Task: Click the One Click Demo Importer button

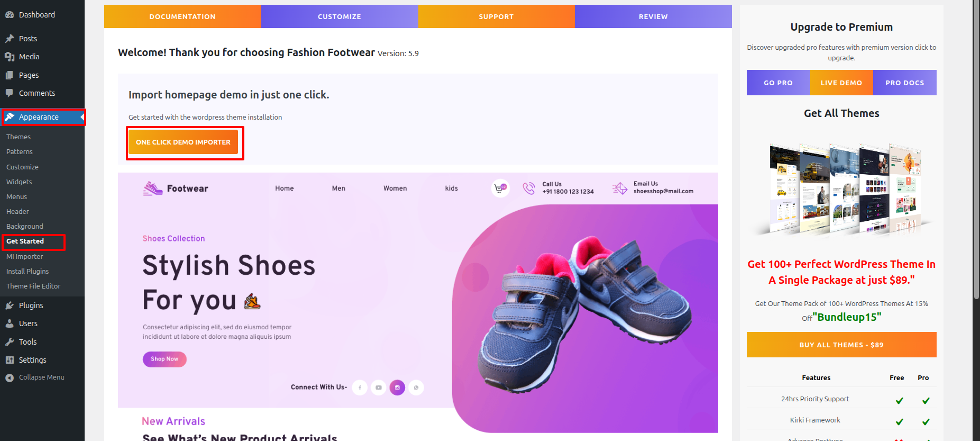Action: click(183, 142)
